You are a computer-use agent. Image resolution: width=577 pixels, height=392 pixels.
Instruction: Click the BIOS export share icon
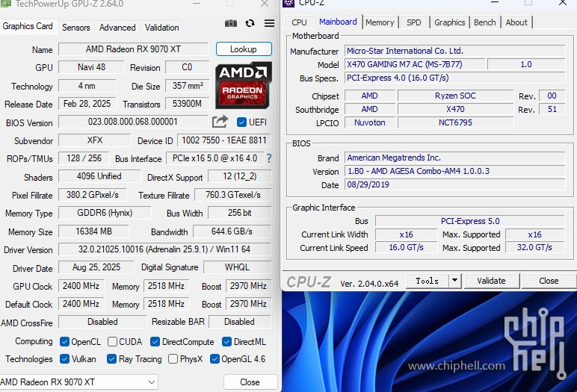(220, 122)
